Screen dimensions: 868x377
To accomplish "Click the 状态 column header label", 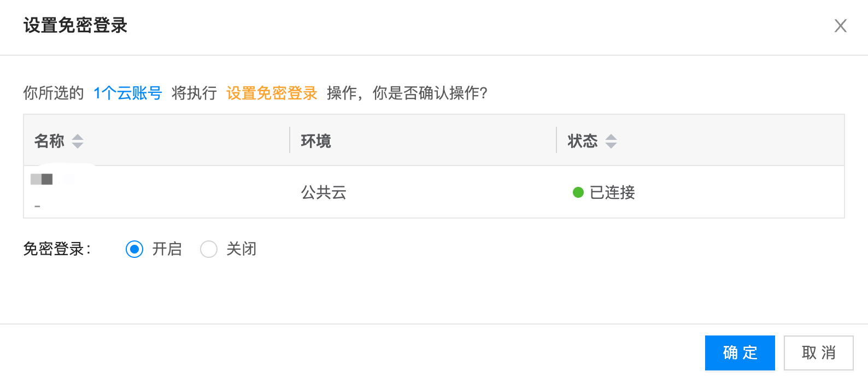I will [582, 141].
